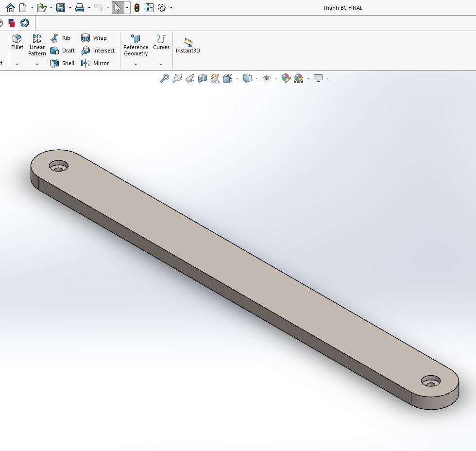This screenshot has width=476, height=451.
Task: Expand View Orientation dropdown arrow
Action: pos(237,78)
